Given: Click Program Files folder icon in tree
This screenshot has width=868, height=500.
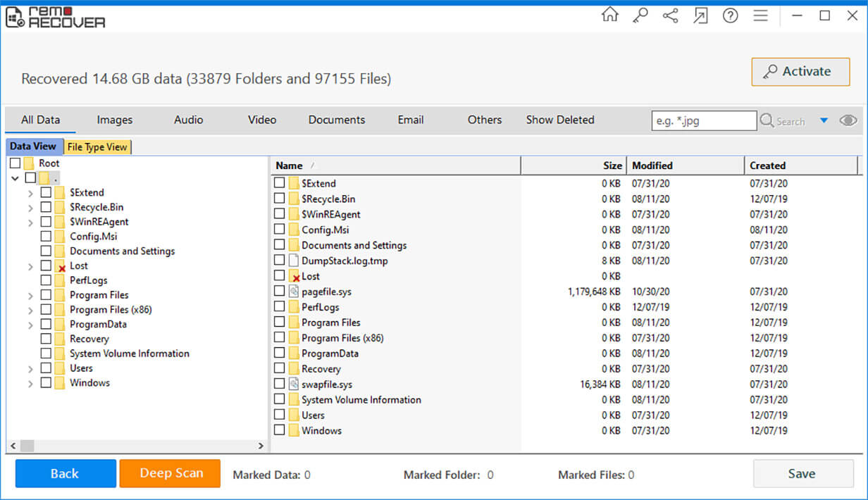Looking at the screenshot, I should pyautogui.click(x=60, y=295).
